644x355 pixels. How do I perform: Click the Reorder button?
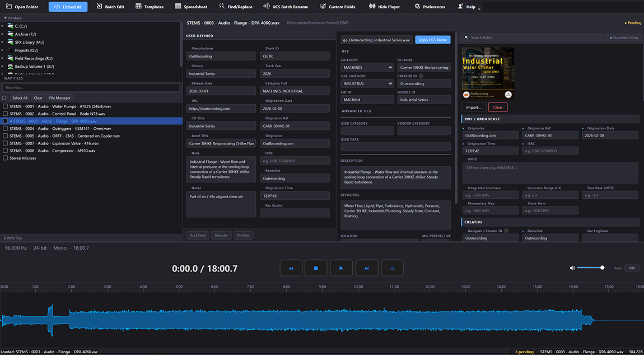point(221,235)
